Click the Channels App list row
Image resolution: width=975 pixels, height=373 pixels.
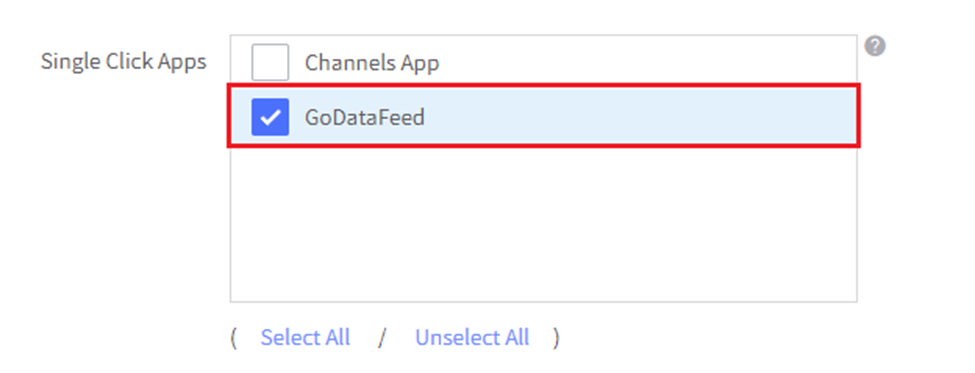point(543,61)
